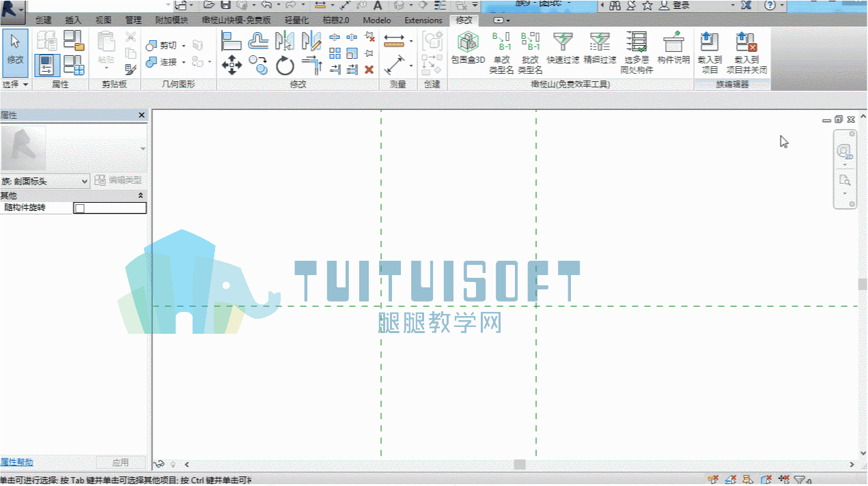Close the 属性 palette with its X

[141, 115]
